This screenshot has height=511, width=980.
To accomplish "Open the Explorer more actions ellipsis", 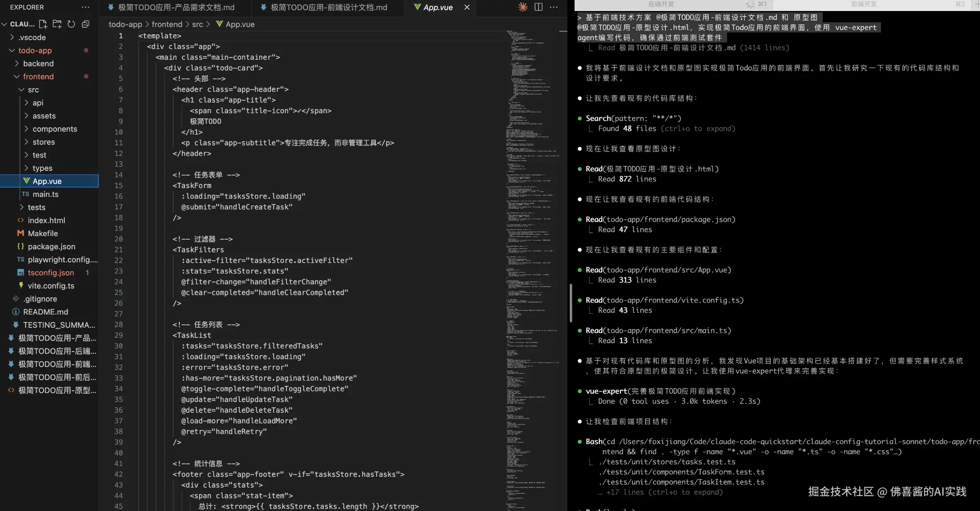I will [x=85, y=7].
